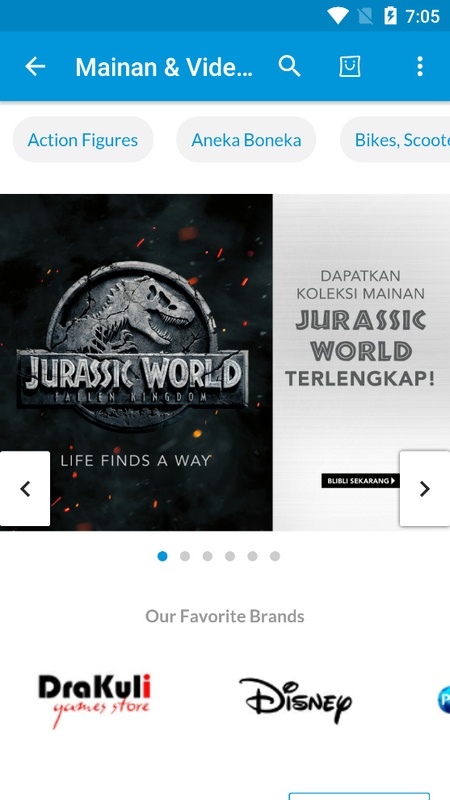Jump to last carousel page dot

click(x=275, y=556)
